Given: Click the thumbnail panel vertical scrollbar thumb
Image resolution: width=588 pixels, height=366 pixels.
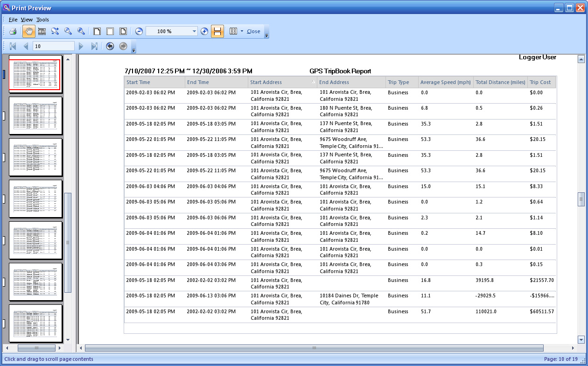Looking at the screenshot, I should point(68,242).
